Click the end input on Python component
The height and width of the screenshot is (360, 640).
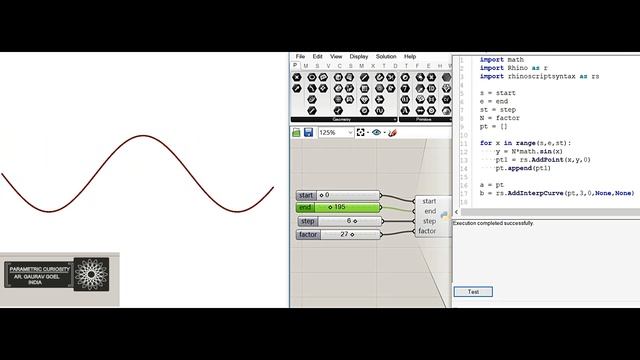click(x=430, y=211)
